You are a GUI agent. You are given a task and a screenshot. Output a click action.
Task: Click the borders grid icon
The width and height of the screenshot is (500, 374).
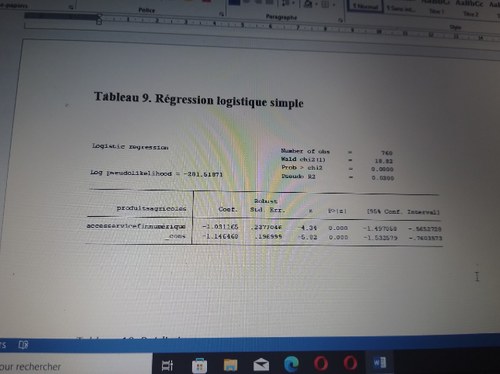[325, 5]
